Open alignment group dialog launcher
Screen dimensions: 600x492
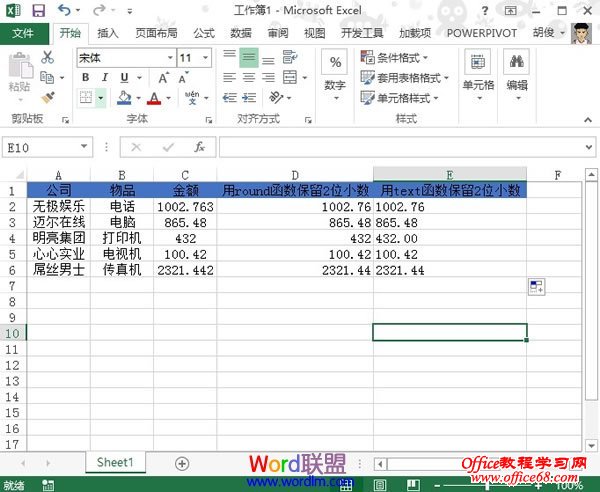(x=308, y=120)
